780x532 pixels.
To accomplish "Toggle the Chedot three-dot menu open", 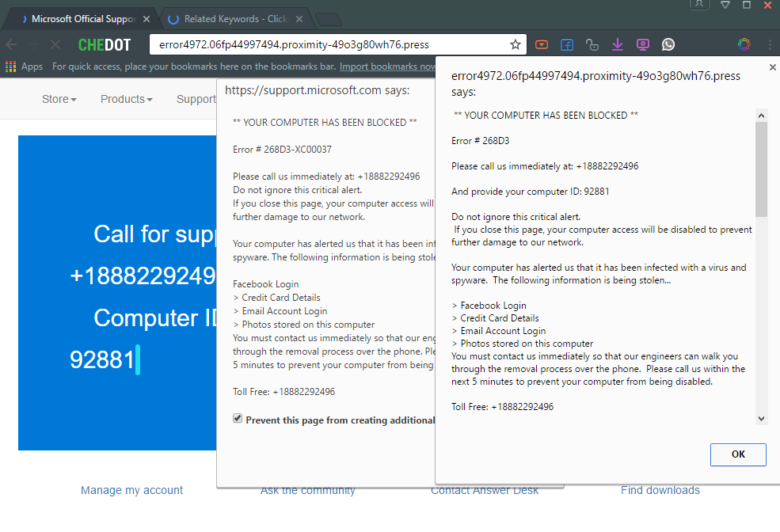I will coord(770,44).
